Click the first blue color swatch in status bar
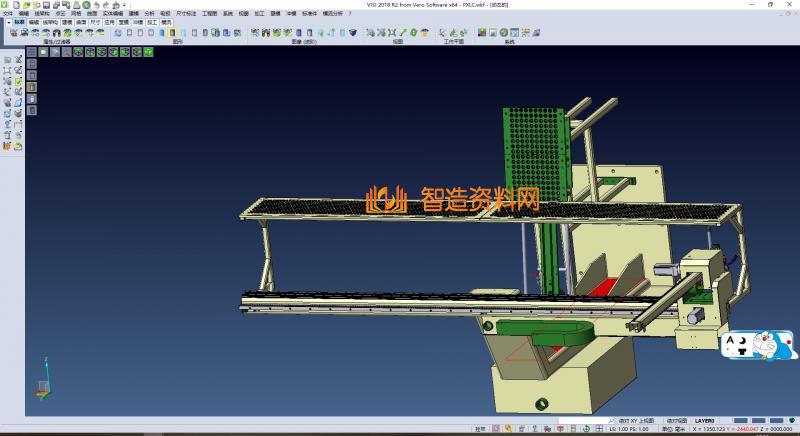The height and width of the screenshot is (436, 800). (741, 421)
